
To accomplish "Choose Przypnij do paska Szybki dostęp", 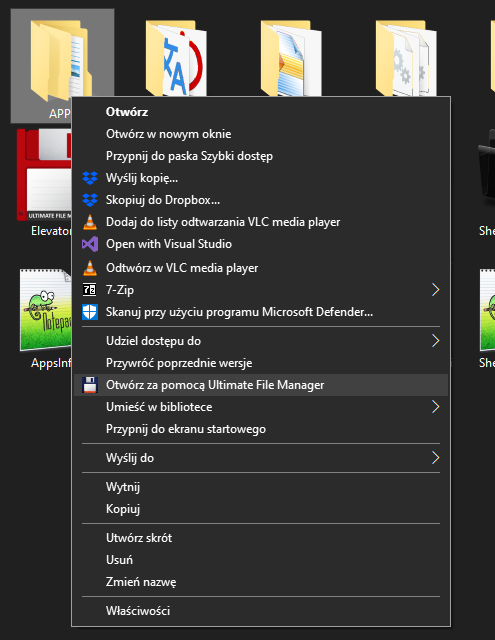I will tap(261, 156).
